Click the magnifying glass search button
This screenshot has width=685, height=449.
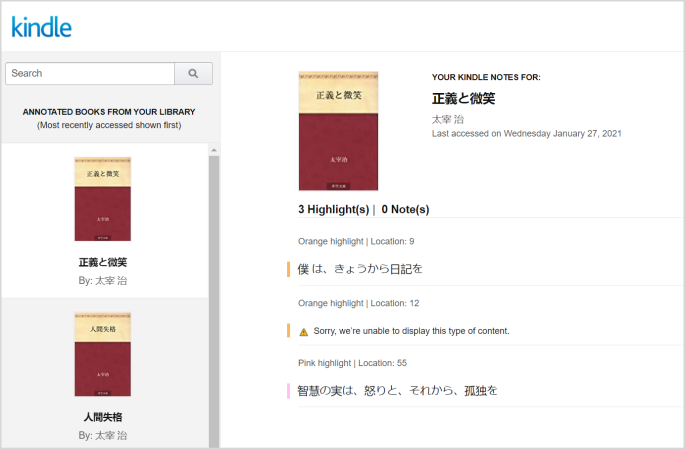click(194, 73)
